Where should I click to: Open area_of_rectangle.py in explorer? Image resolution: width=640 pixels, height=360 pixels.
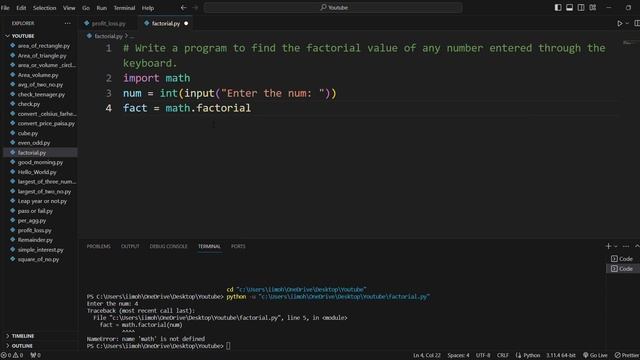44,46
